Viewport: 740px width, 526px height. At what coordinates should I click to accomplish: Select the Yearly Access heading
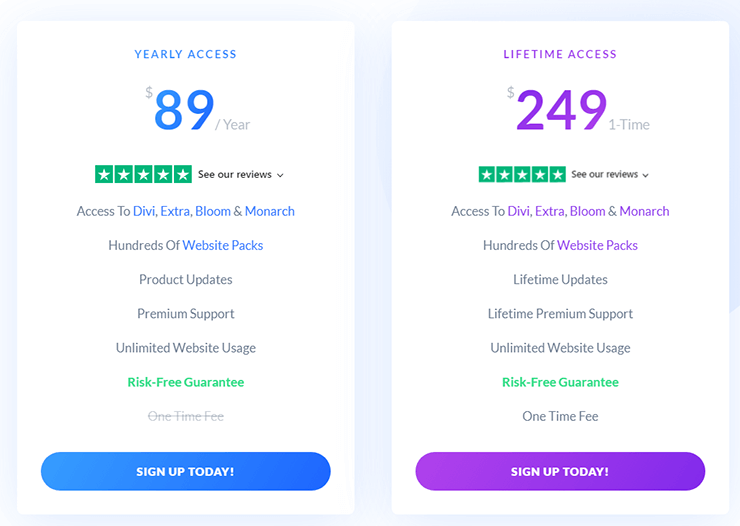(185, 54)
